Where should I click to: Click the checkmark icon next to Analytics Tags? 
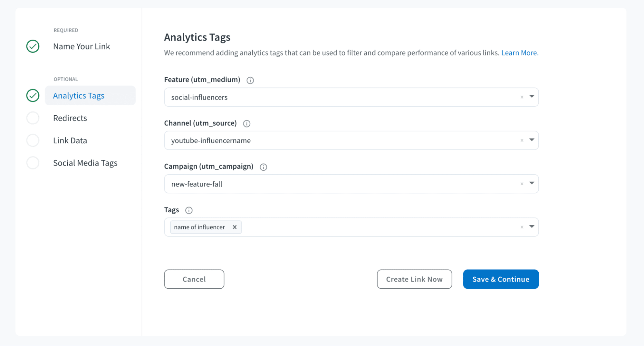click(33, 95)
